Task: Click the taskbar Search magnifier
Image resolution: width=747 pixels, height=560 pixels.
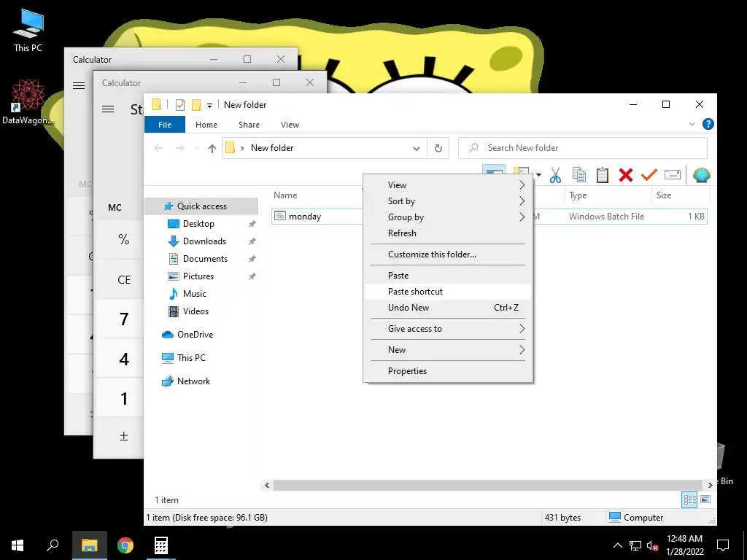Action: click(53, 545)
